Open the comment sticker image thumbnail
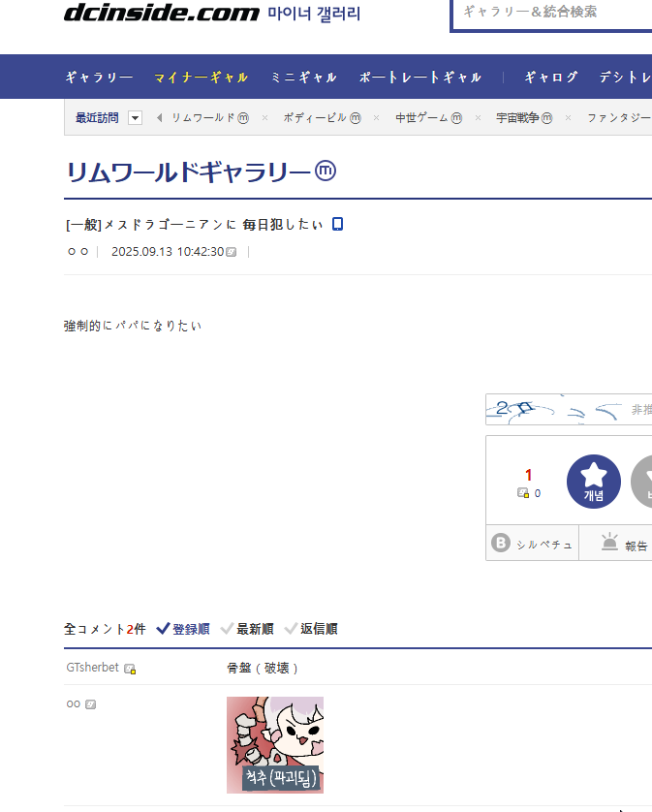This screenshot has height=812, width=652. 275,744
